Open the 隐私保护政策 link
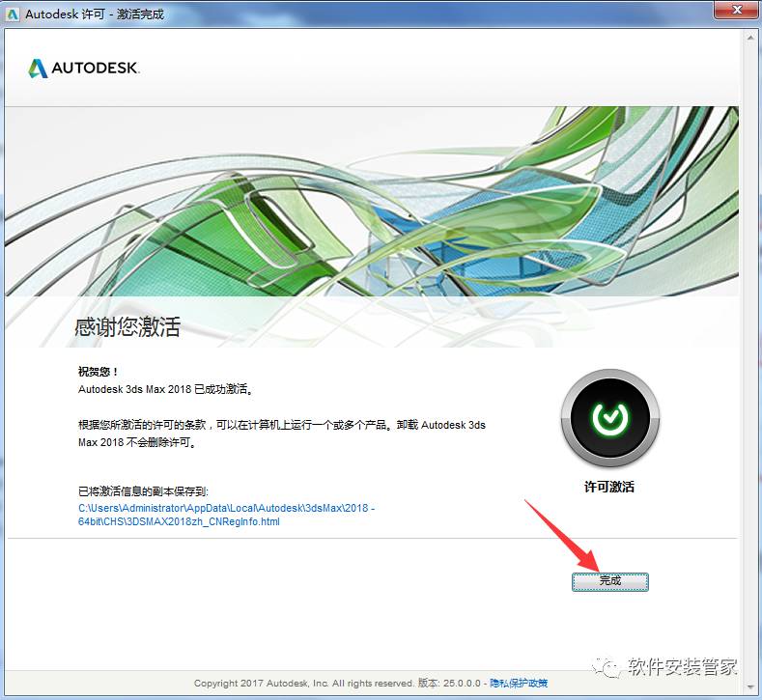Screen dimensions: 762x700 pyautogui.click(x=519, y=683)
